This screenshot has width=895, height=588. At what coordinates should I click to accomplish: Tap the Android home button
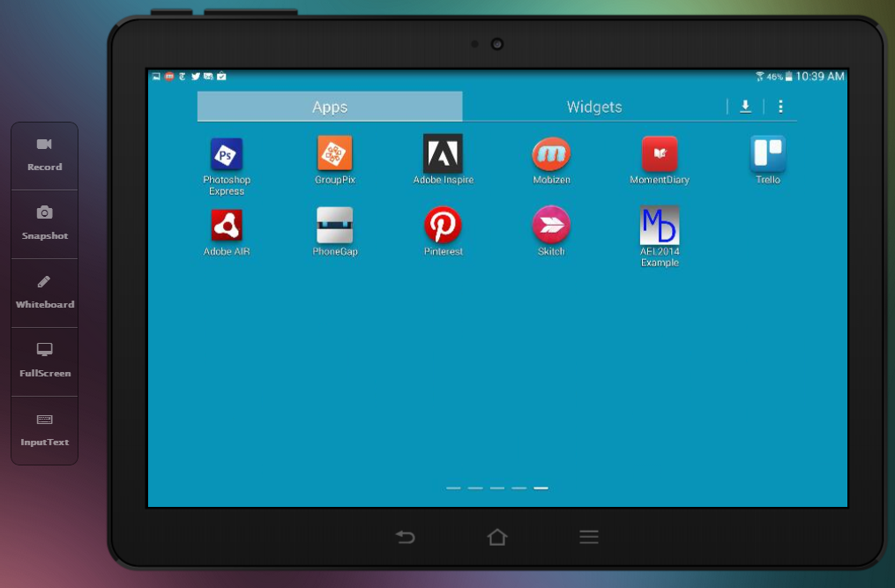tap(497, 537)
